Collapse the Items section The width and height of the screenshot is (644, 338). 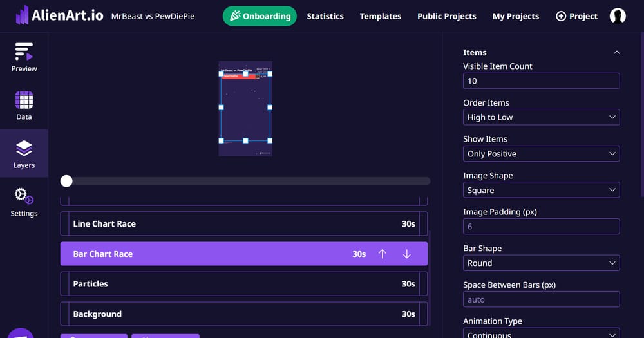point(616,53)
